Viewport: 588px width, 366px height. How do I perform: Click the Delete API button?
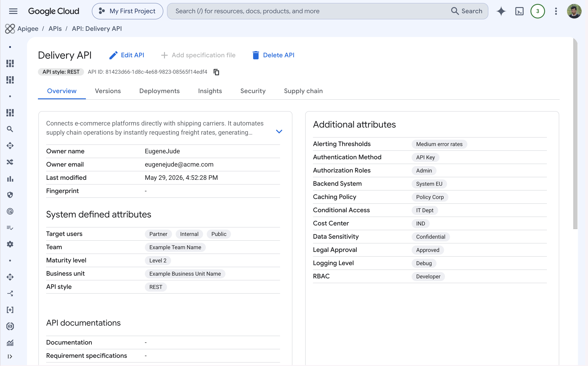point(273,55)
